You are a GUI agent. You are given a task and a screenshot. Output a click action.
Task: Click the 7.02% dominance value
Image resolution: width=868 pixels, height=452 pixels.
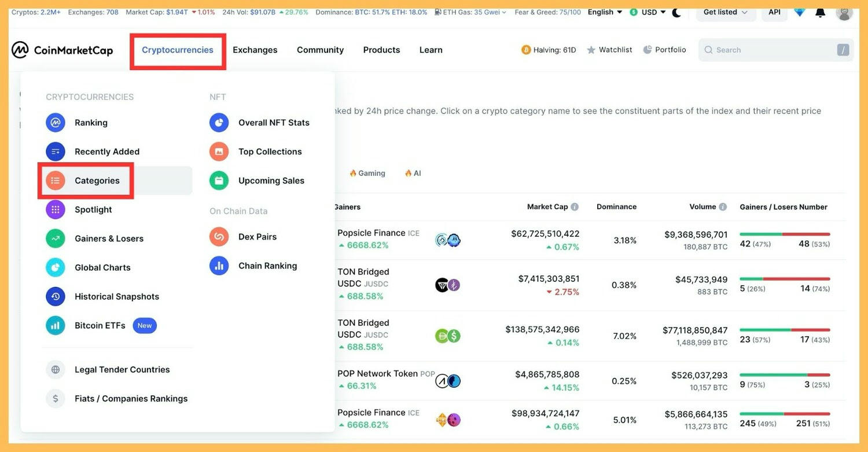(x=624, y=336)
